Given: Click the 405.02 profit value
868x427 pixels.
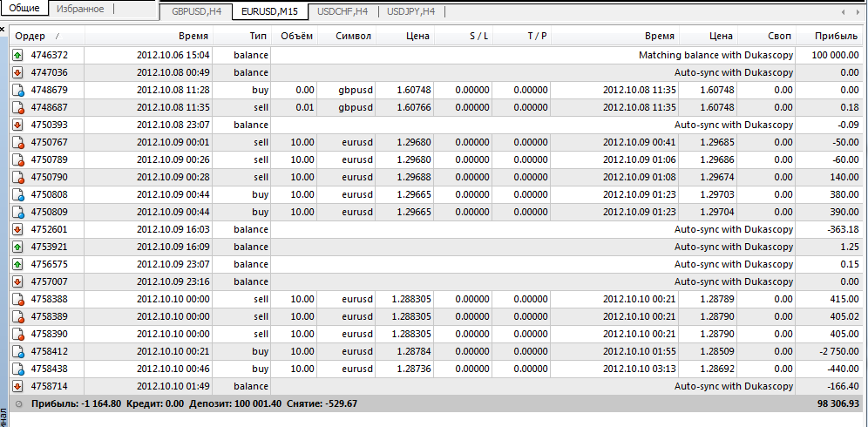Looking at the screenshot, I should (x=845, y=317).
